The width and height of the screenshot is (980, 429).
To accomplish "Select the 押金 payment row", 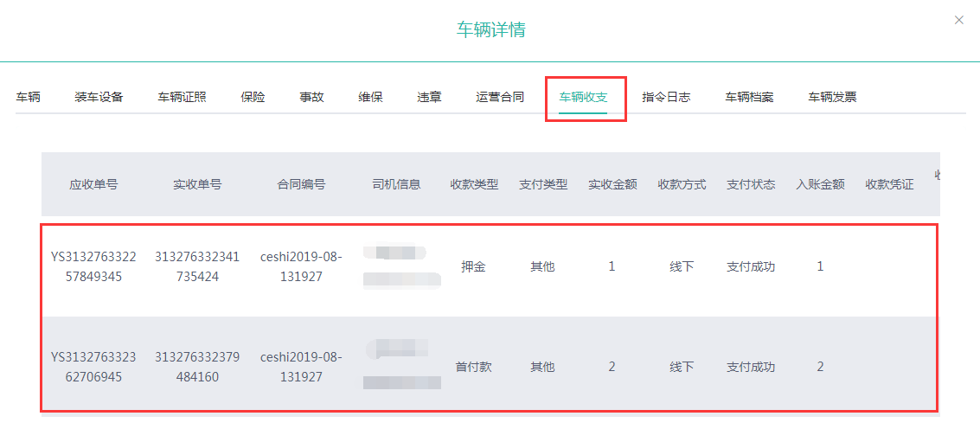I will coord(474,266).
